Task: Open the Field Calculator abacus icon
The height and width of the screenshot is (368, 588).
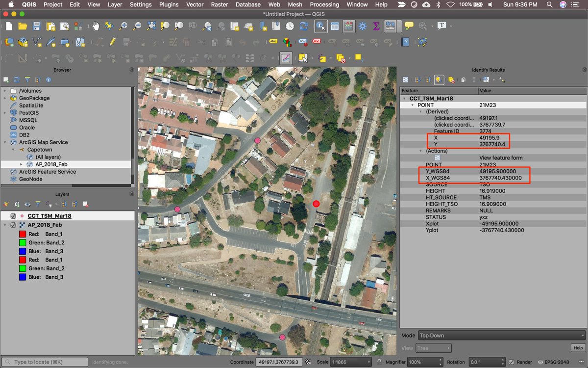Action: [347, 26]
